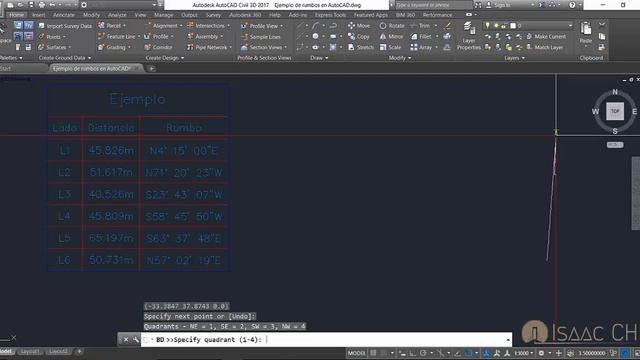The image size is (640, 360).
Task: Toggle hardware acceleration blue icon in status bar
Action: tap(625, 353)
